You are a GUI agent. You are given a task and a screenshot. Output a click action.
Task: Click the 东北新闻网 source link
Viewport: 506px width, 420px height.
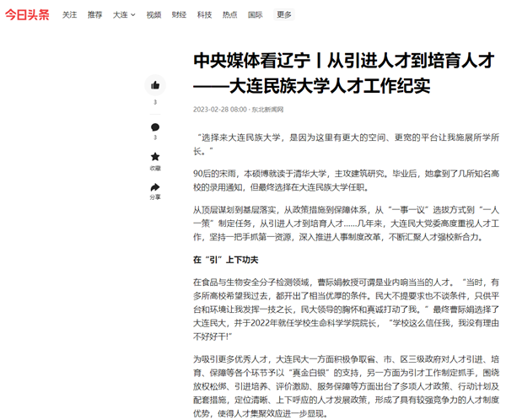point(267,109)
